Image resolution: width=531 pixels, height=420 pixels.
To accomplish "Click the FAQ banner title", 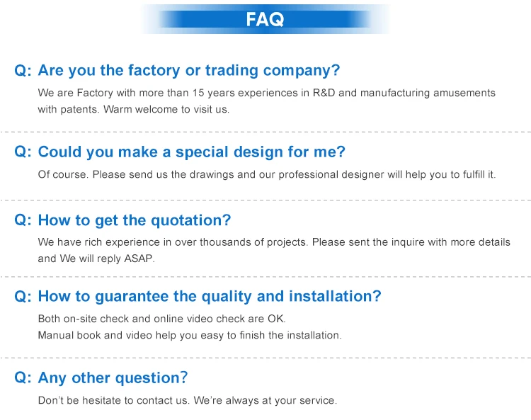I will 265,19.
